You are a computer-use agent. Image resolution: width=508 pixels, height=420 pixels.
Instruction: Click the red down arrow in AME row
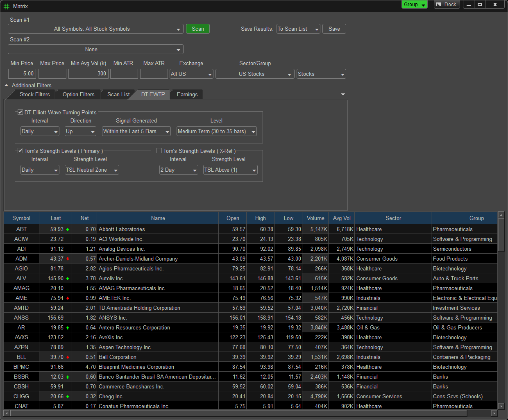tap(68, 298)
